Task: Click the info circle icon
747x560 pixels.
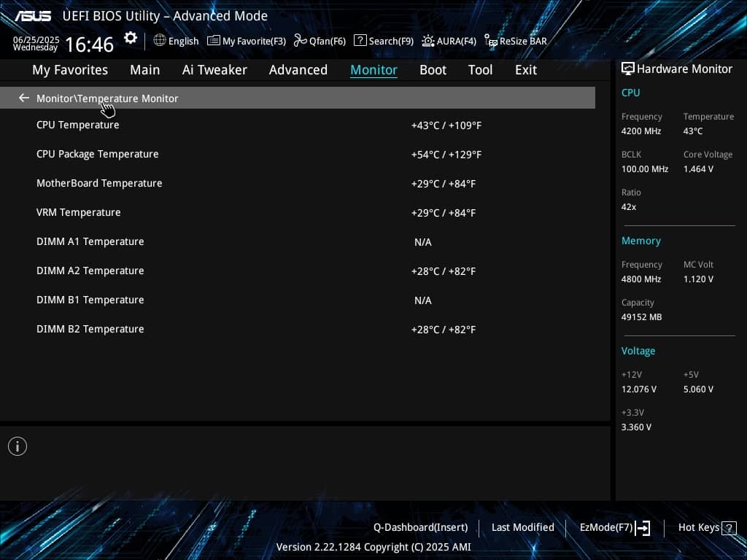Action: click(x=18, y=446)
